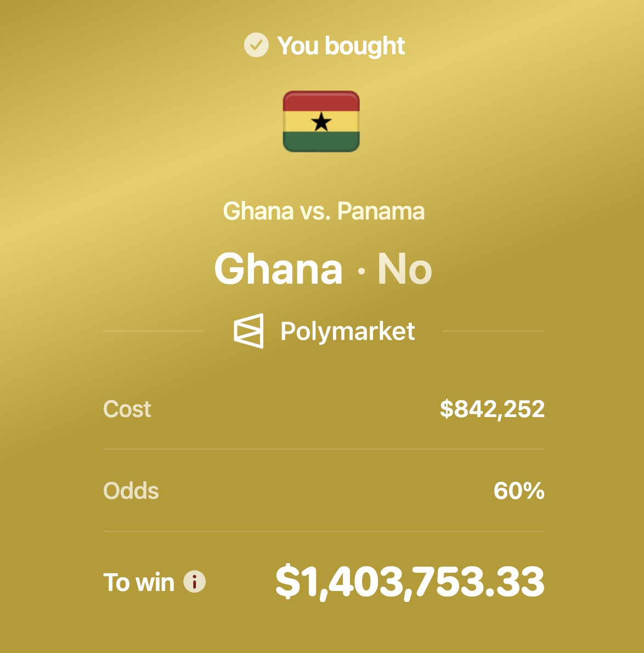644x653 pixels.
Task: Click the red stripe of the flag
Action: click(x=321, y=101)
